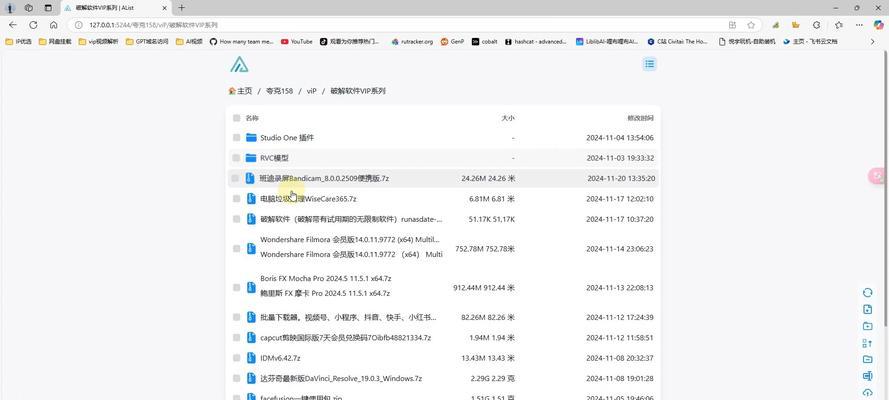Click the cloud upload icon in right sidebar
The width and height of the screenshot is (889, 400).
pos(867,393)
